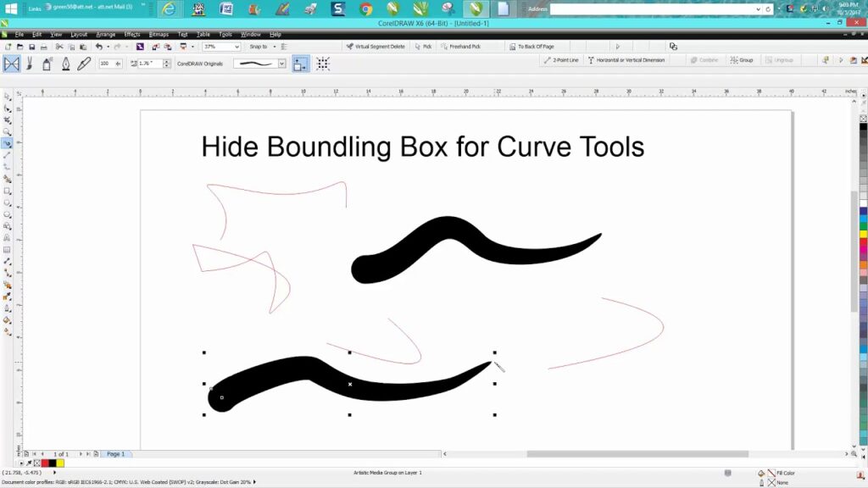Open the Bitmaps menu
868x488 pixels.
[x=159, y=35]
